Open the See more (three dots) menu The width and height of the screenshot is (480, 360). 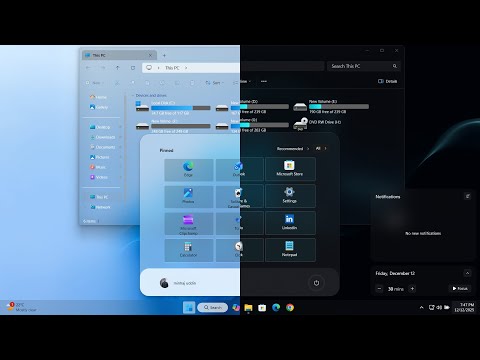(x=264, y=81)
